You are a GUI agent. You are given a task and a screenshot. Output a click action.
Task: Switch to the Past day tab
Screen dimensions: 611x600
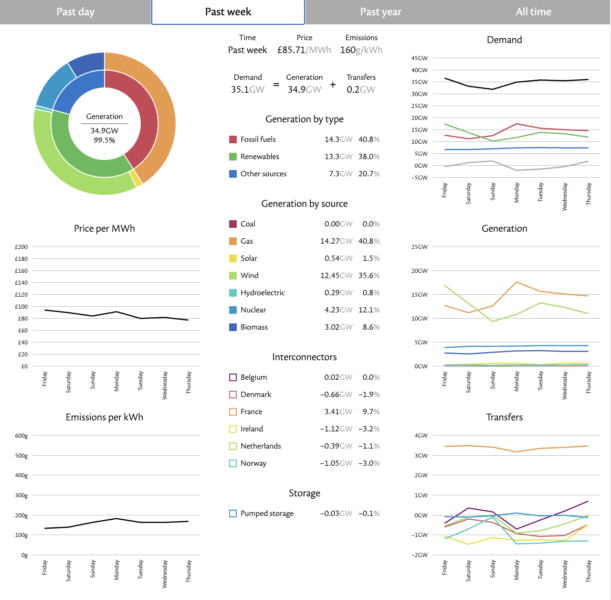tap(76, 12)
